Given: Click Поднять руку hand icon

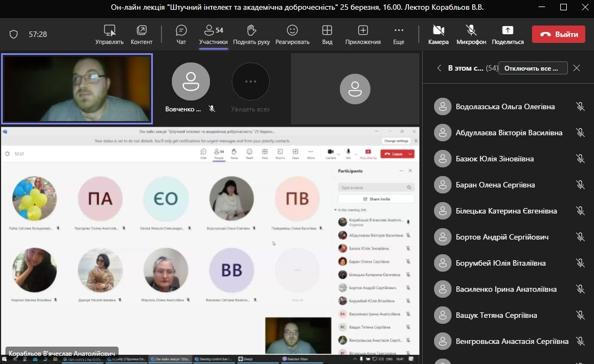Looking at the screenshot, I should tap(251, 34).
